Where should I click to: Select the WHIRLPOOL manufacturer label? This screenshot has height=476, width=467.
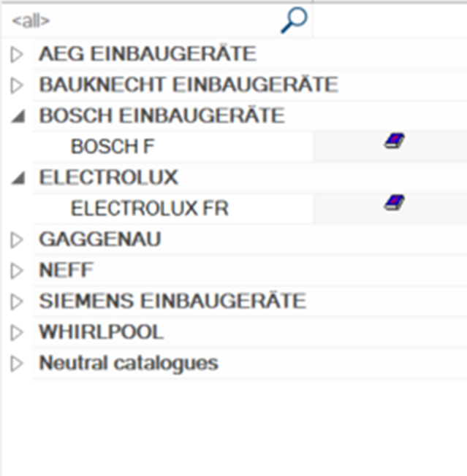[x=102, y=331]
